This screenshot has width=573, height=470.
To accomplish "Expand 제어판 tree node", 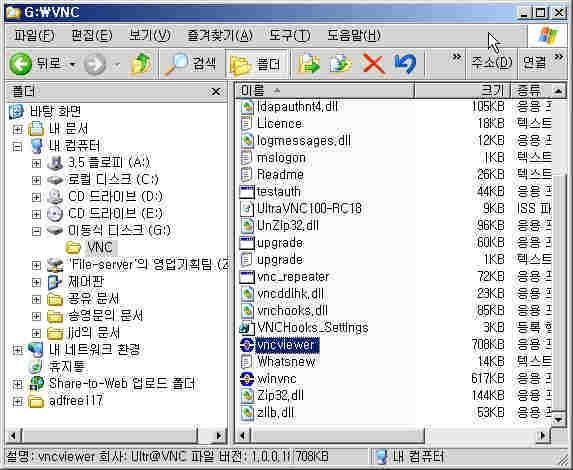I will [x=36, y=282].
